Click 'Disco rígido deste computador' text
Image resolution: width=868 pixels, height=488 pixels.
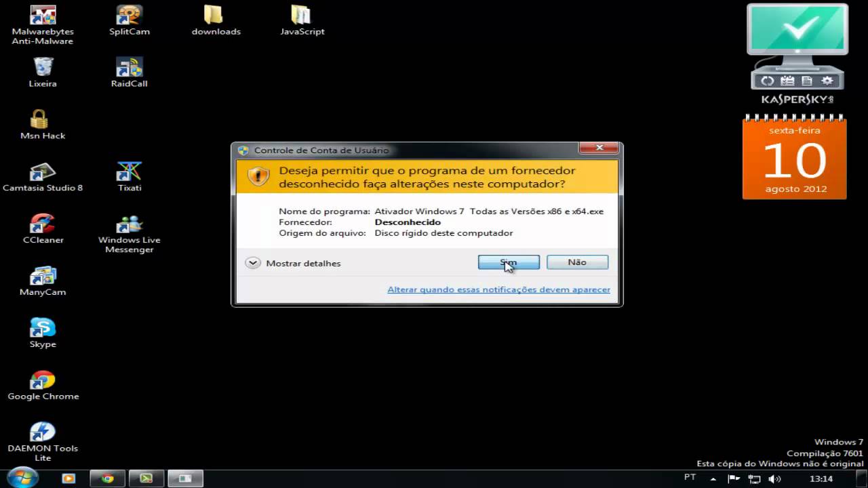tap(443, 233)
